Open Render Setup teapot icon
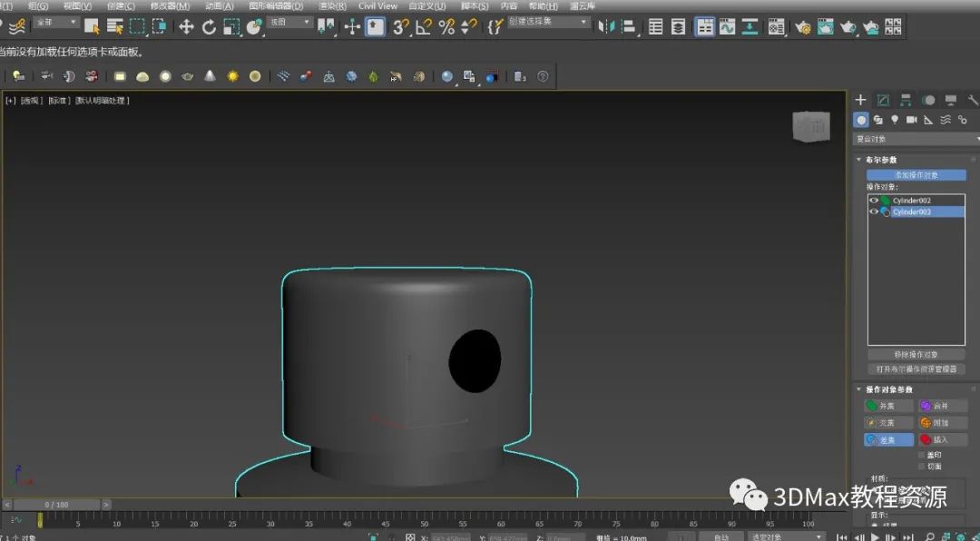This screenshot has height=541, width=980. pyautogui.click(x=803, y=27)
